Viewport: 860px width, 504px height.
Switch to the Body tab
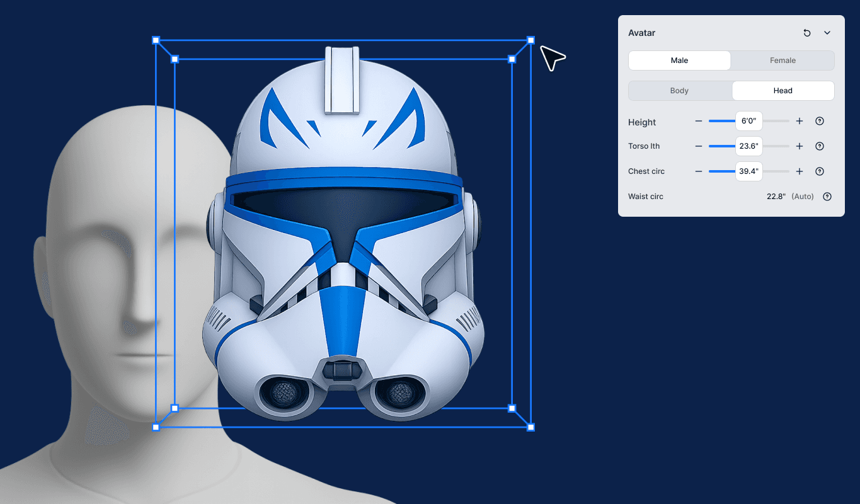pyautogui.click(x=680, y=91)
